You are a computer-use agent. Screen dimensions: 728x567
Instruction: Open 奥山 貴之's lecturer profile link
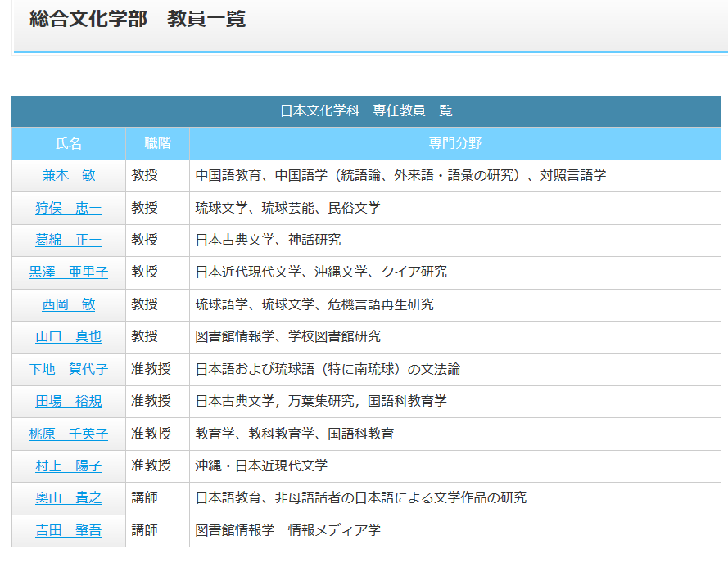69,497
